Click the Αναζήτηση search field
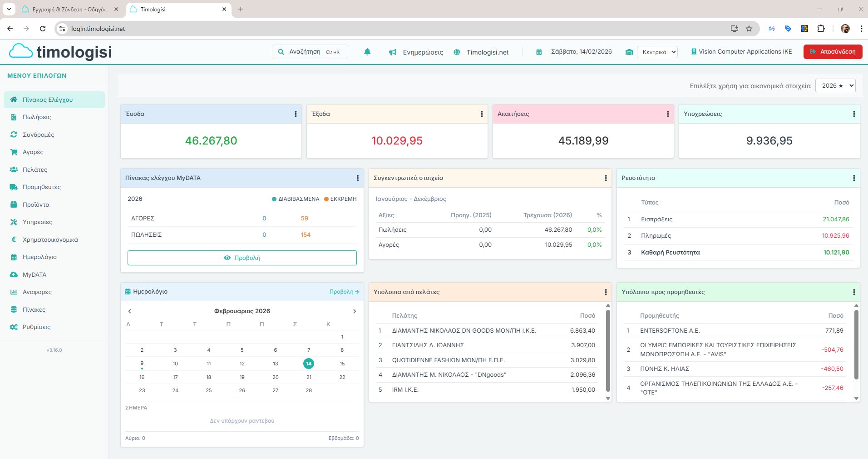The height and width of the screenshot is (459, 868). (310, 52)
